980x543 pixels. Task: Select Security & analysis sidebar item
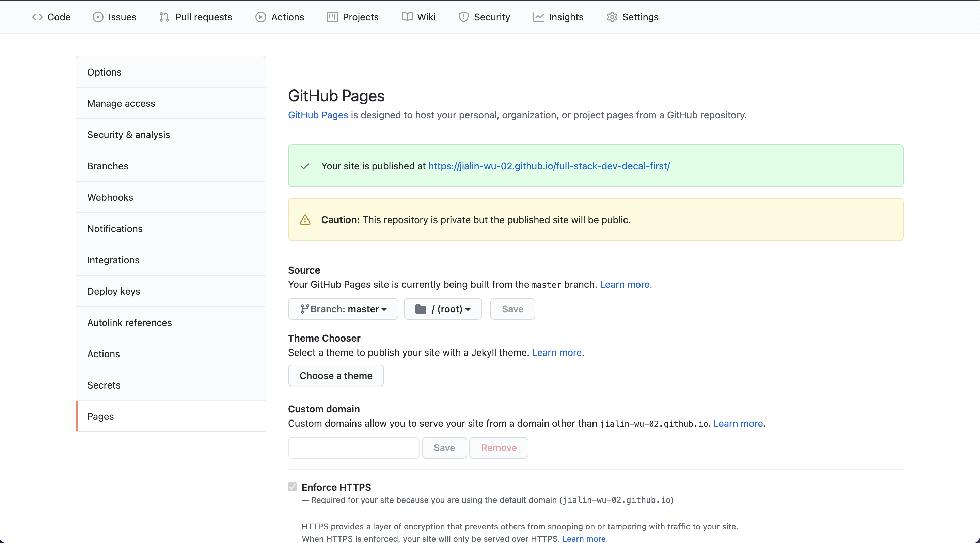coord(171,134)
